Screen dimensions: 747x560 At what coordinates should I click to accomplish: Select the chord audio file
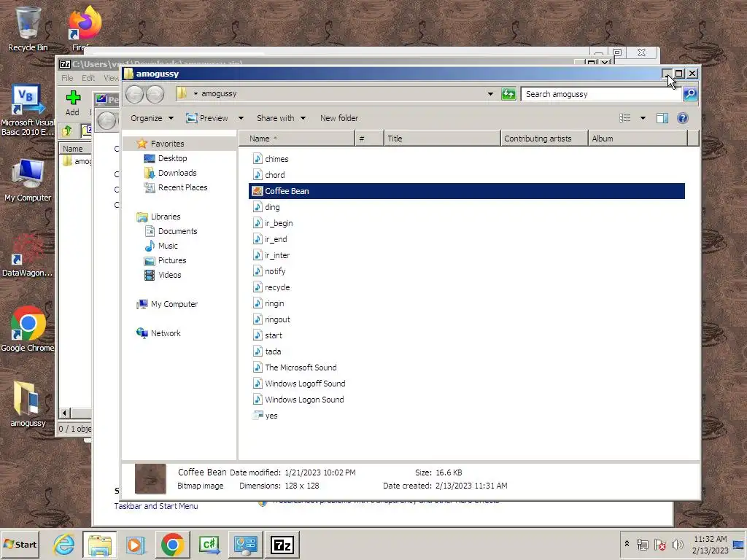tap(268, 175)
